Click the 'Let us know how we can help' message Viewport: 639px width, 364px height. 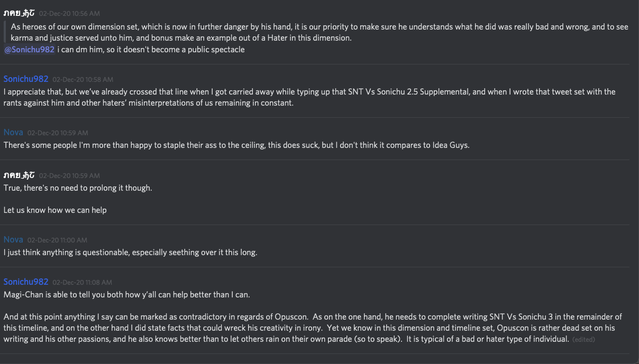(55, 210)
